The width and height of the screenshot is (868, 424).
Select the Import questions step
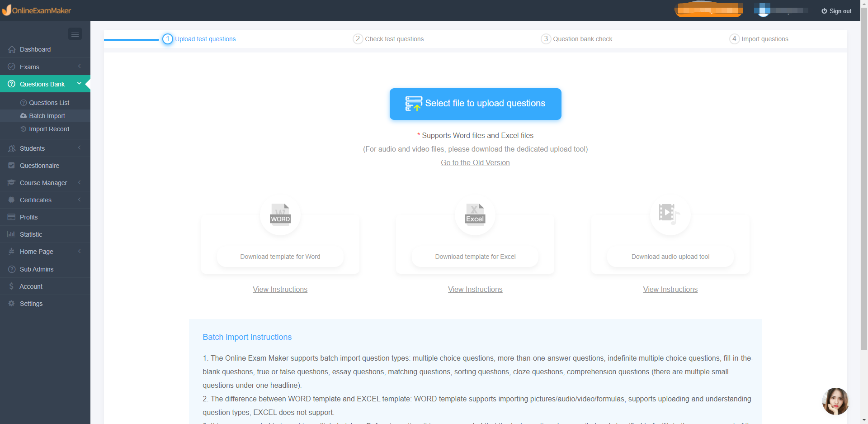(759, 39)
